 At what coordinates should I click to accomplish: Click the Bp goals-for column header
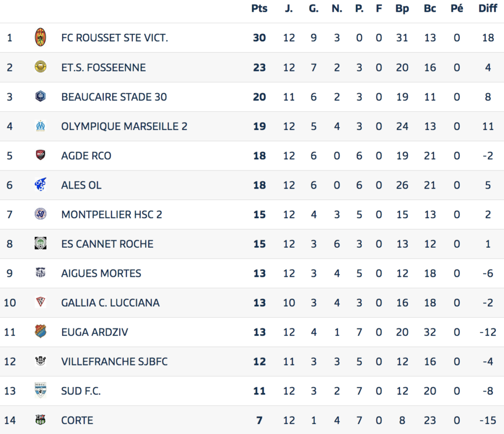[x=402, y=8]
